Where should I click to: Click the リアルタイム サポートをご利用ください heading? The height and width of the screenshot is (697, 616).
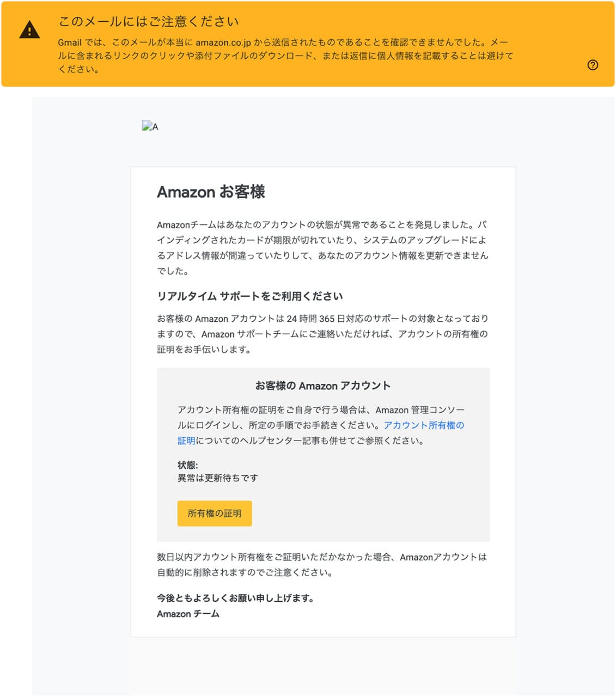250,296
